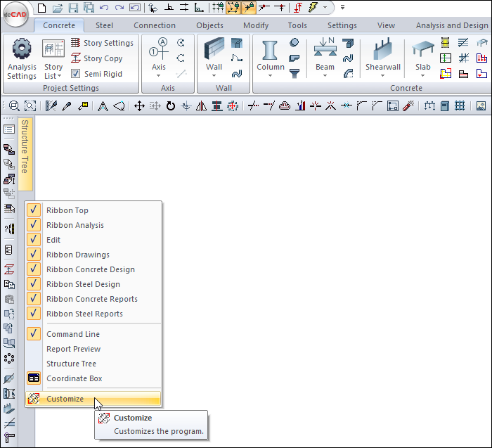
Task: Select the Shearwall tool
Action: point(382,50)
